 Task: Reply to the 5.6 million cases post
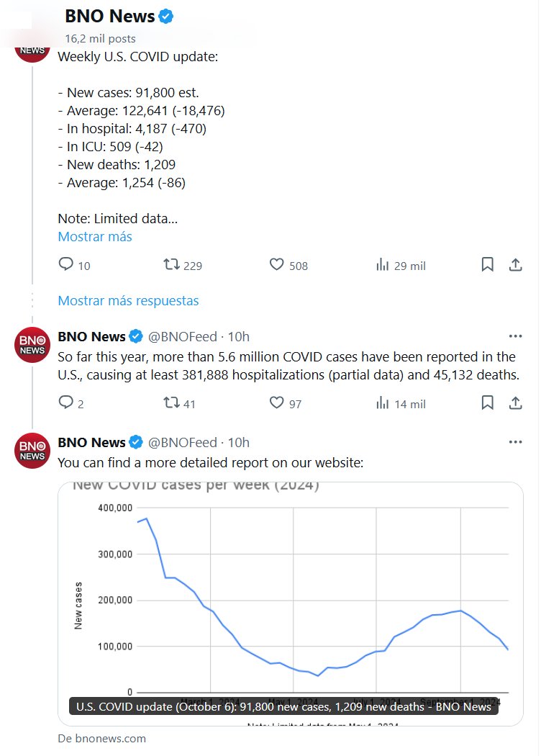click(66, 403)
